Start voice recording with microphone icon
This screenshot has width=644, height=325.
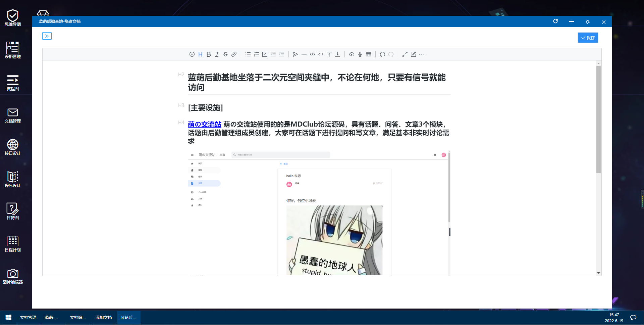click(x=360, y=54)
